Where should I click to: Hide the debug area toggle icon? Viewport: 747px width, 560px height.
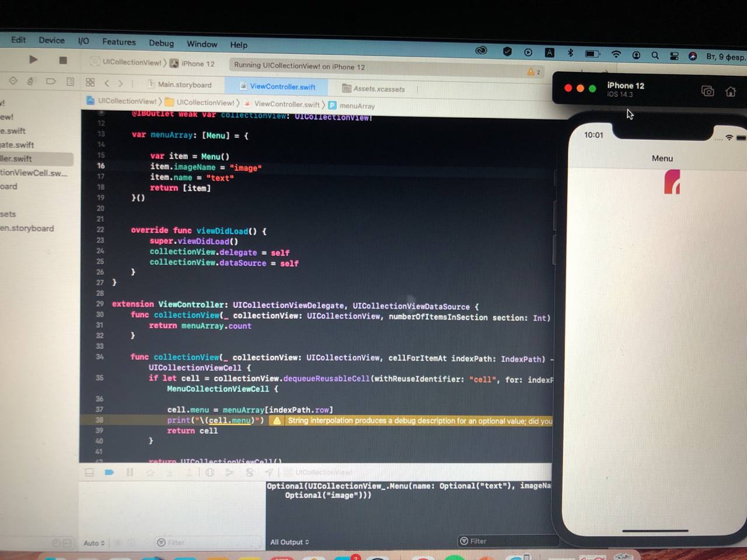[x=89, y=473]
